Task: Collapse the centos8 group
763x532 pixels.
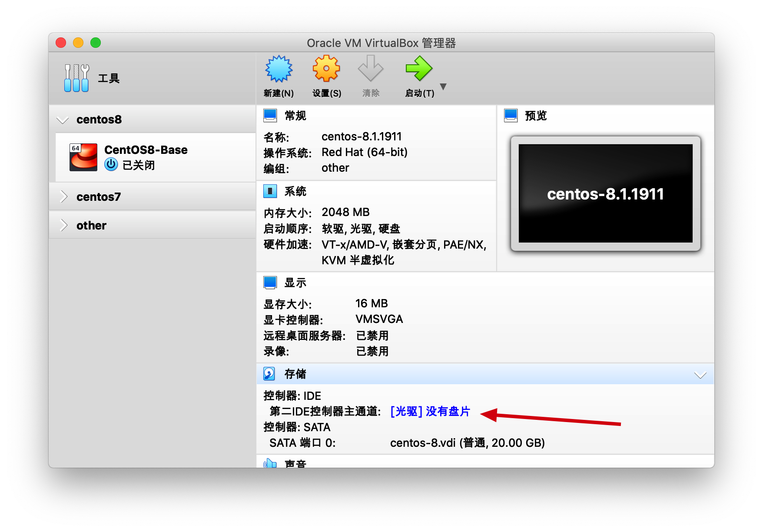Action: tap(63, 120)
